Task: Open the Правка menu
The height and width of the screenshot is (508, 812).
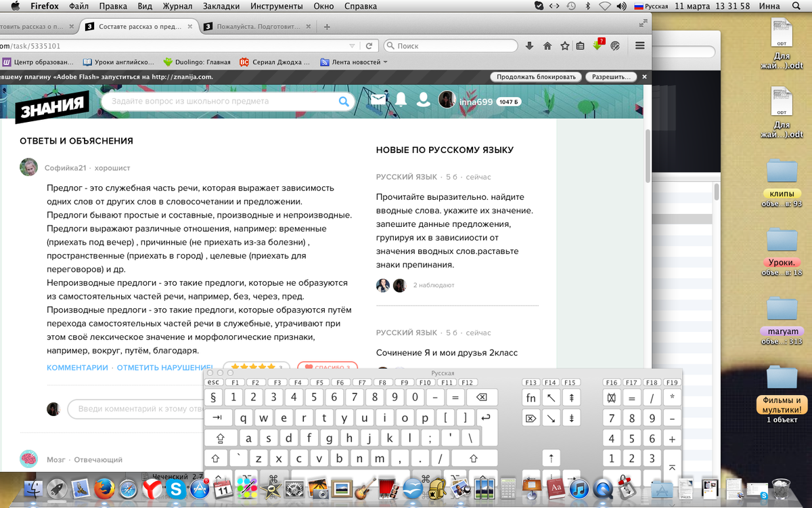Action: point(113,6)
